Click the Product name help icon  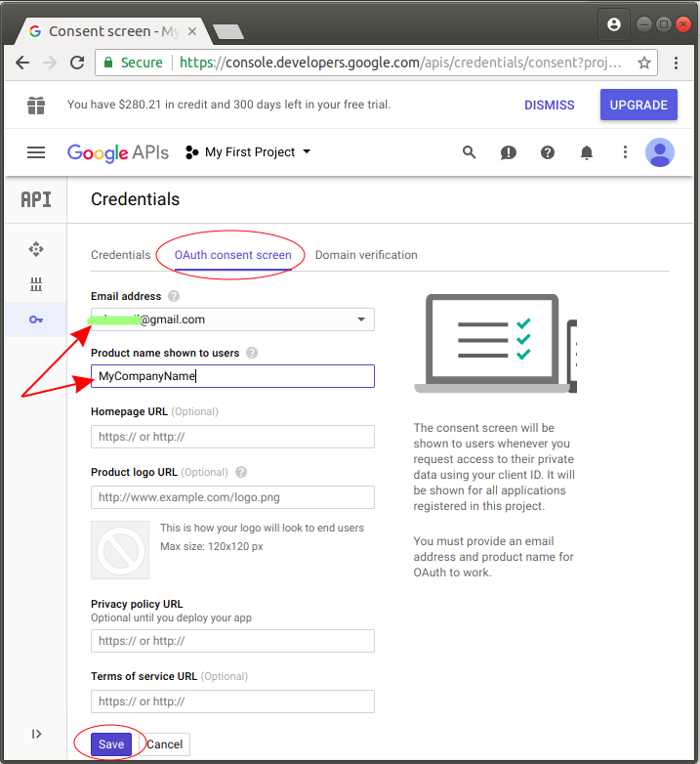tap(252, 353)
